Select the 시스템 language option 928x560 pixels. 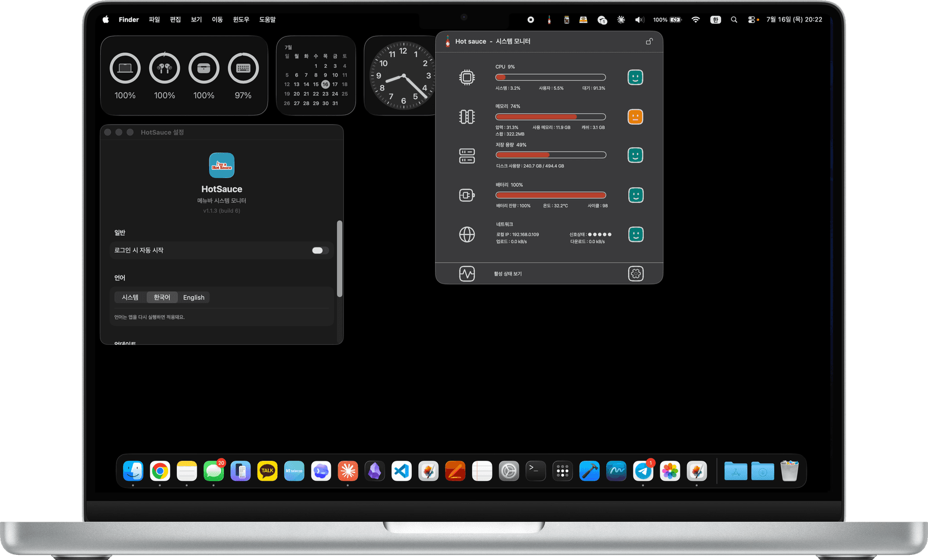tap(130, 297)
